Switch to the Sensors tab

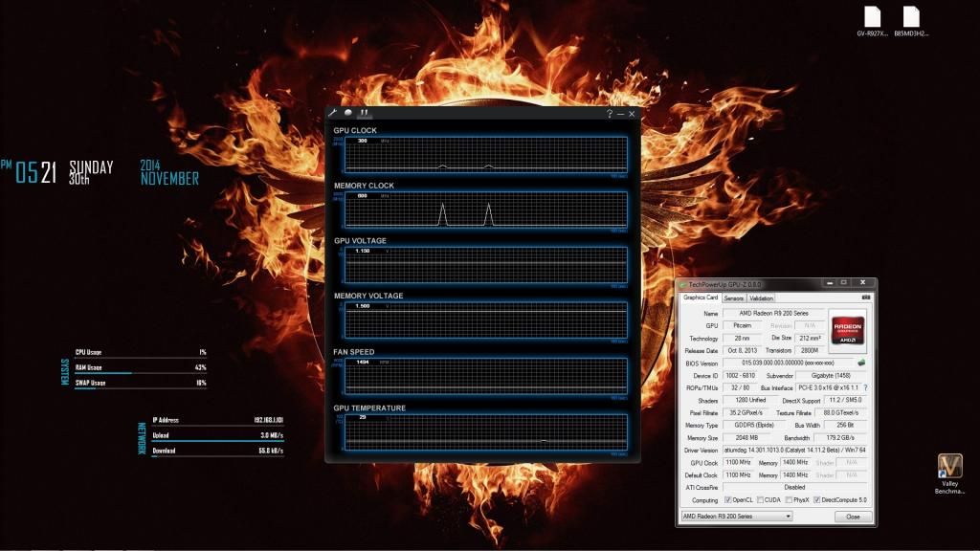tap(733, 298)
